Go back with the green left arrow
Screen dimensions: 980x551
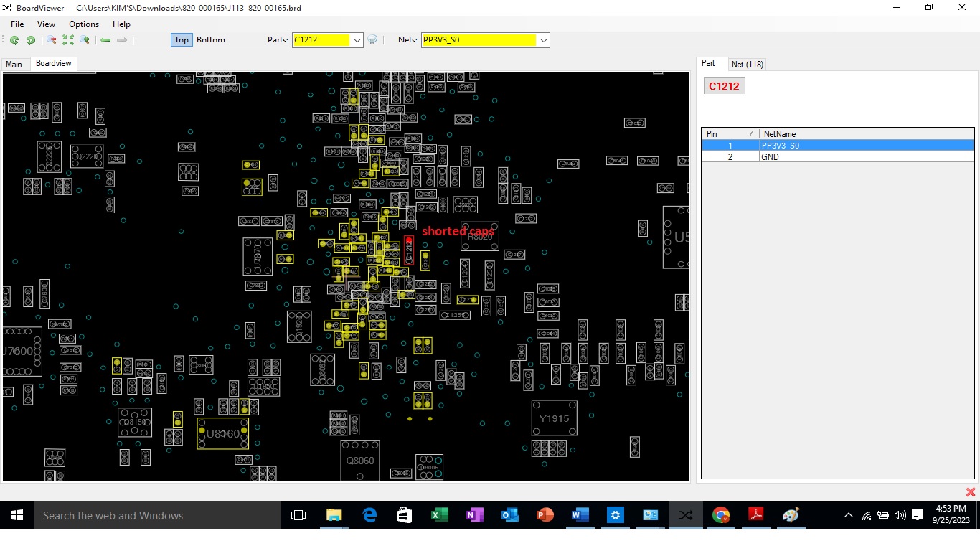(x=105, y=40)
